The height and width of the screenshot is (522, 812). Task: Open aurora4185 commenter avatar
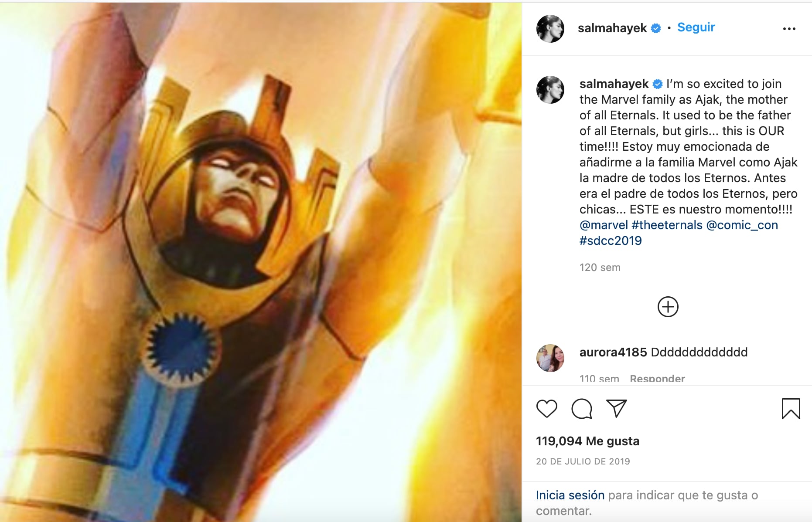pyautogui.click(x=550, y=358)
